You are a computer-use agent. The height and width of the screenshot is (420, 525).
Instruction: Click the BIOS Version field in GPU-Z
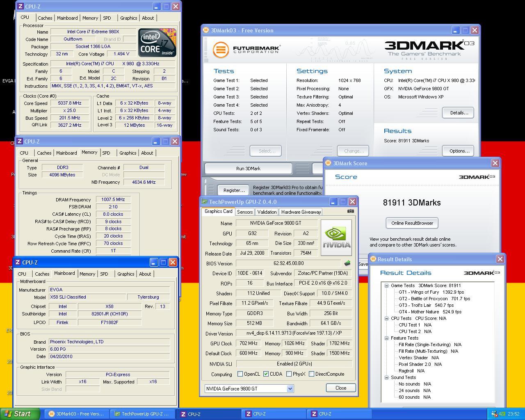coord(289,263)
